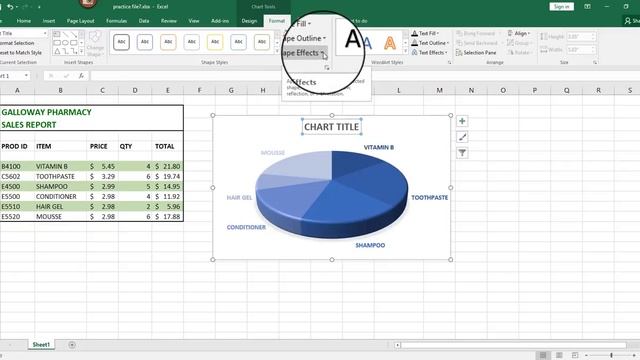Screen dimensions: 640x360
Task: Click the Share button
Action: (x=631, y=21)
